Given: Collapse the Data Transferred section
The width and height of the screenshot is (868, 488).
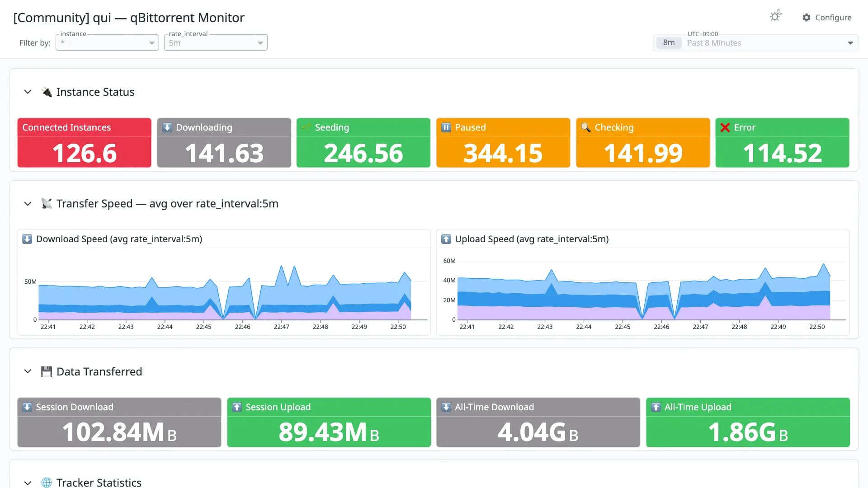Looking at the screenshot, I should pos(28,371).
